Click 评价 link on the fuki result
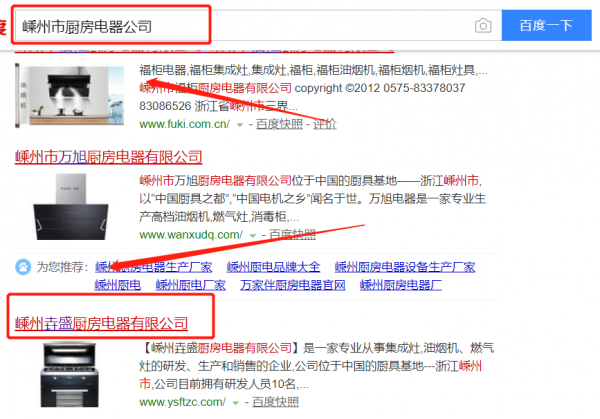The image size is (600, 419). pyautogui.click(x=325, y=124)
